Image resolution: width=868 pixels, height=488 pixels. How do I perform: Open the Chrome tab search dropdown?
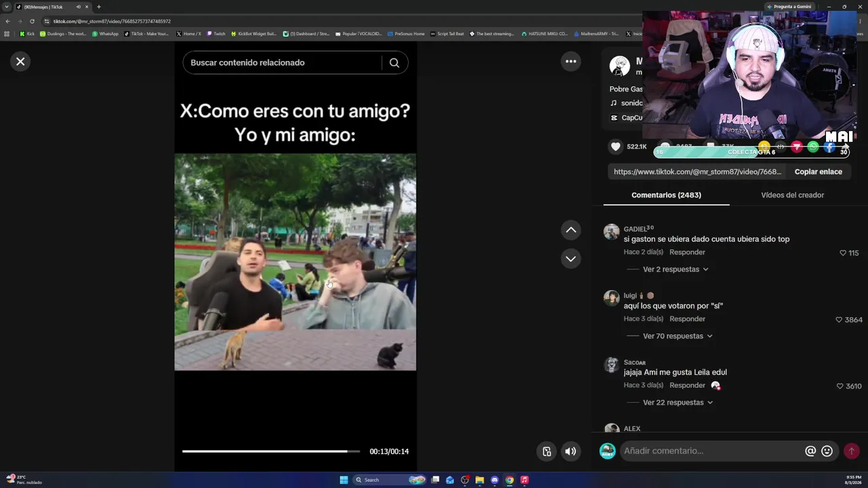(7, 7)
